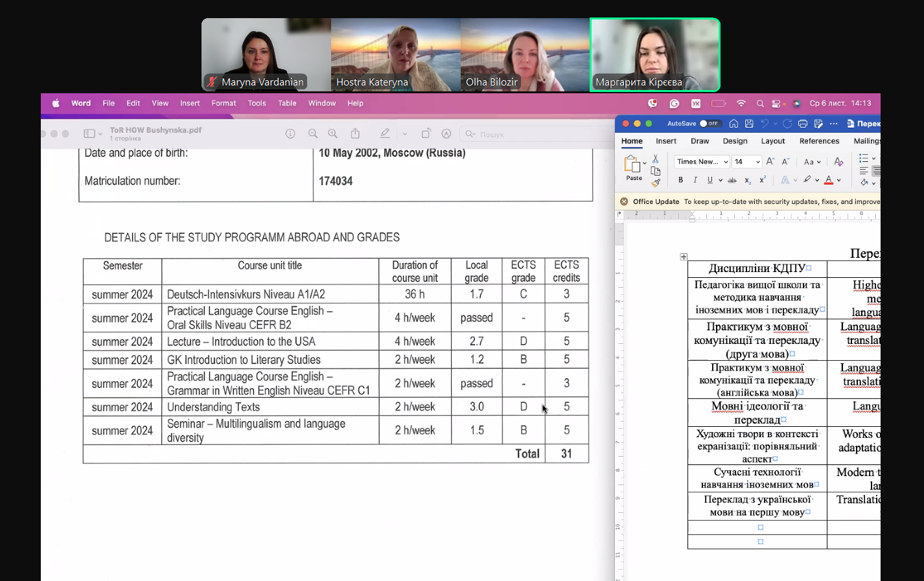Open Spotlight search in menu bar
The image size is (924, 581).
[x=760, y=104]
